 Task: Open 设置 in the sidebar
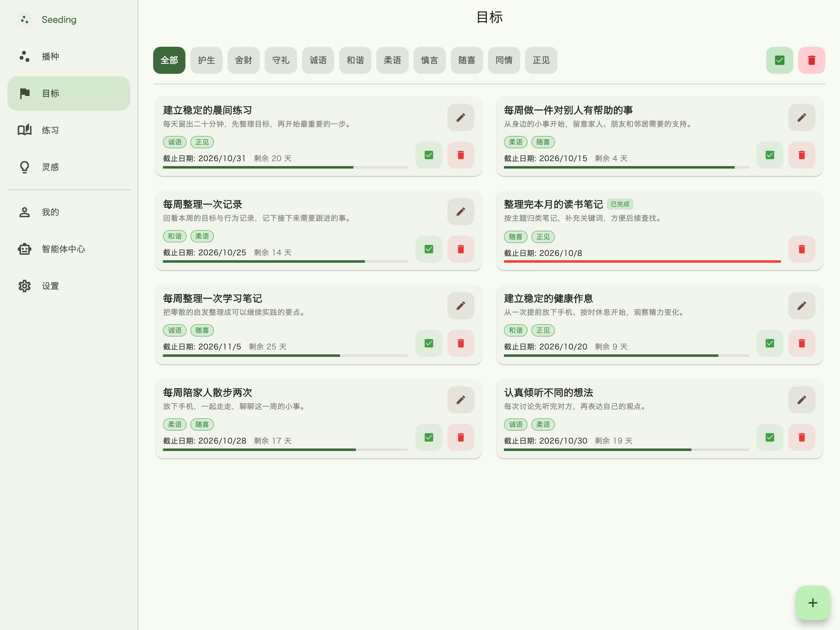[69, 286]
